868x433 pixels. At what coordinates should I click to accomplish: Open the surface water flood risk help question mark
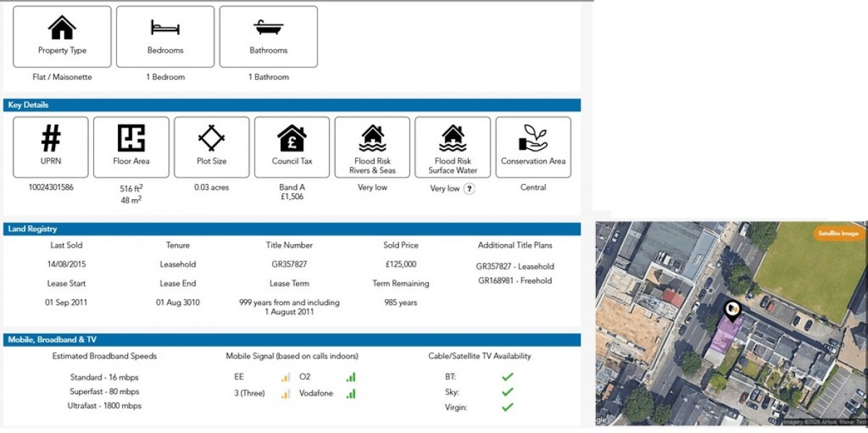tap(469, 189)
